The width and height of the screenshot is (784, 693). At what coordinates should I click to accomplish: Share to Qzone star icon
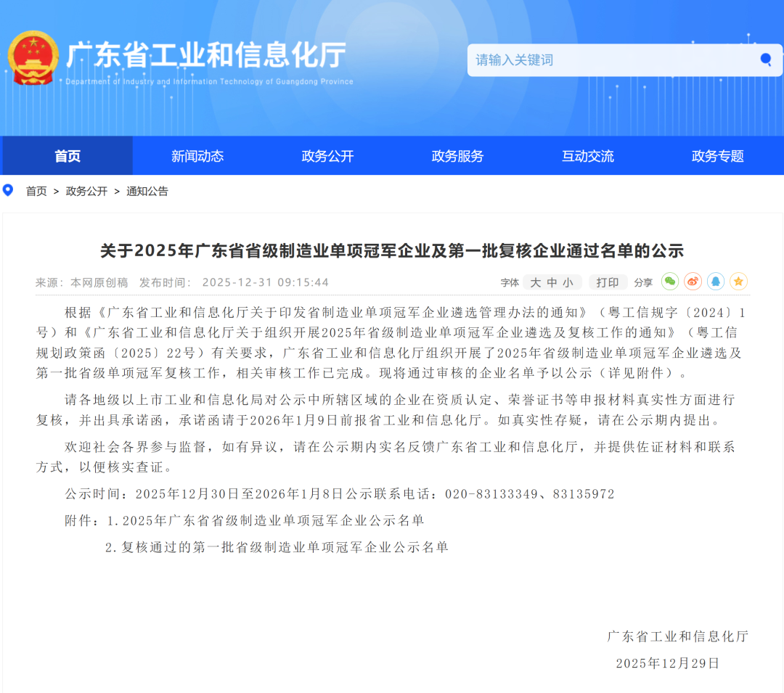738,282
